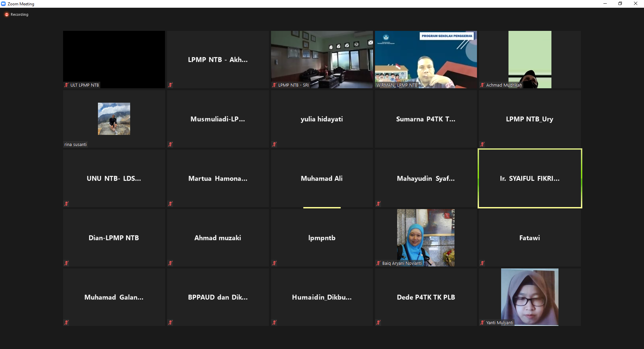Select the Muhamad Ali participant tile

pos(322,178)
